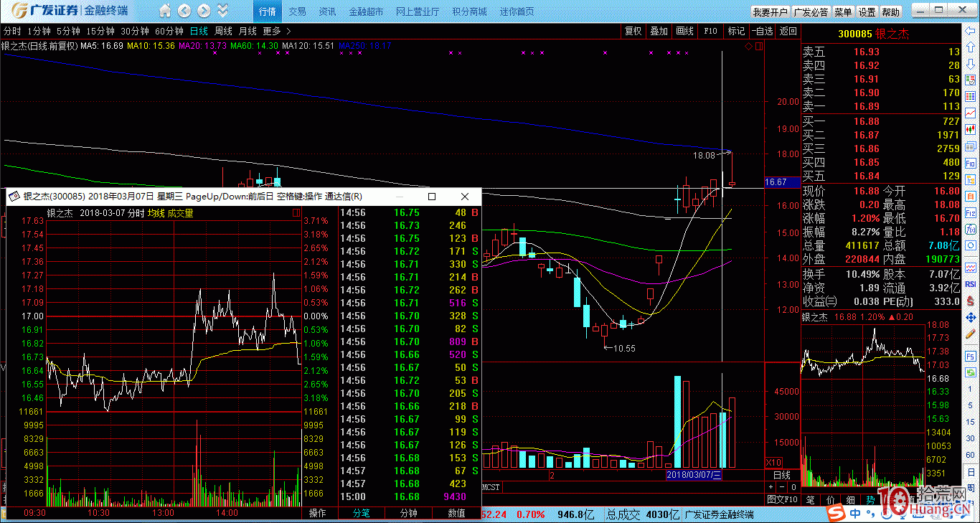Click the back navigation arrow icon
Image resolution: width=980 pixels, height=523 pixels.
tap(184, 11)
